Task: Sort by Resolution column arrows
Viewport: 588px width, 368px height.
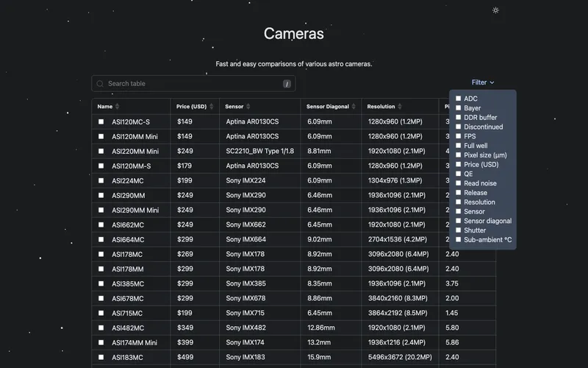Action: point(400,107)
